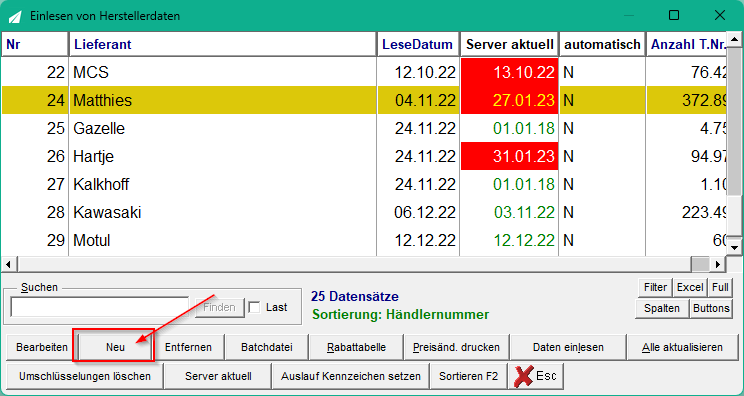Sort by the Lieferant column header
Screen dimensions: 744x396
223,45
